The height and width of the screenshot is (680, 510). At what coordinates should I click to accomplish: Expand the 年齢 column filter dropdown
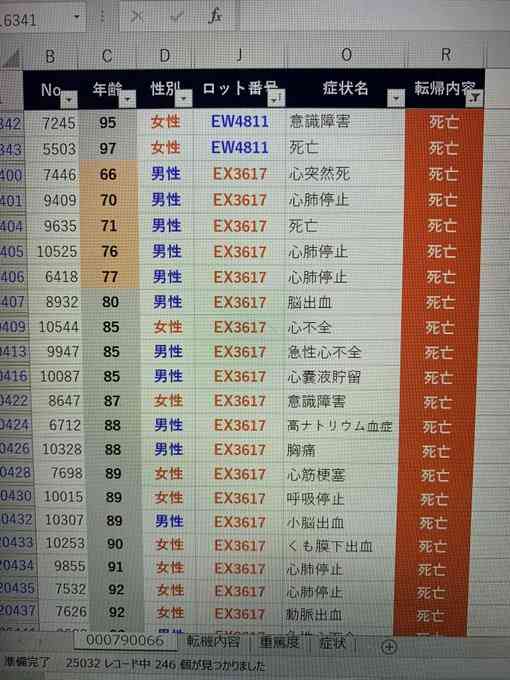(x=128, y=100)
